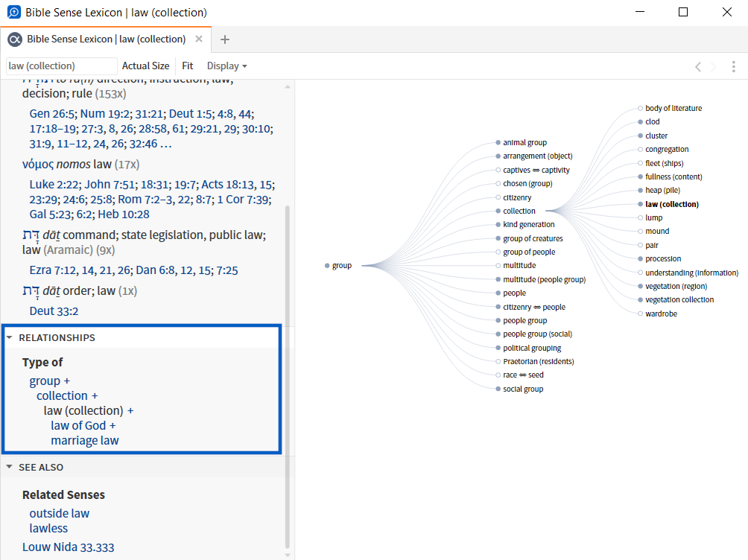Click the Actual Size button
748x560 pixels.
pyautogui.click(x=145, y=66)
